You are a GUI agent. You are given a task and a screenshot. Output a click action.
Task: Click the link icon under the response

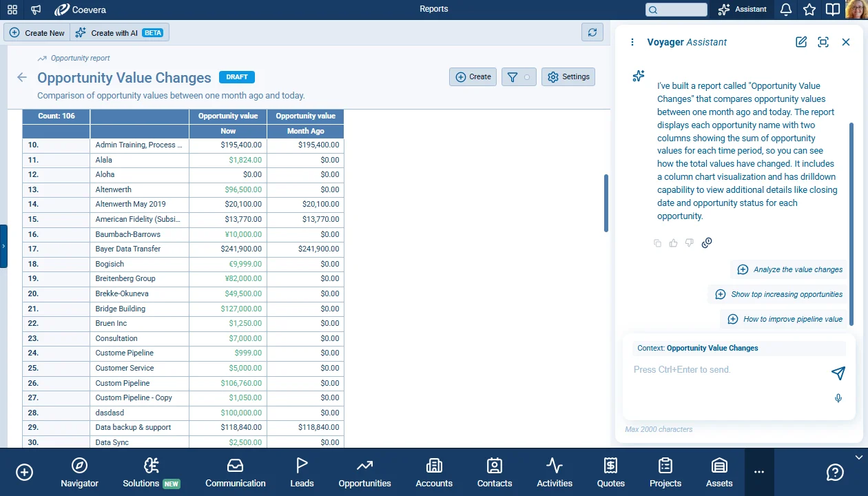point(707,243)
